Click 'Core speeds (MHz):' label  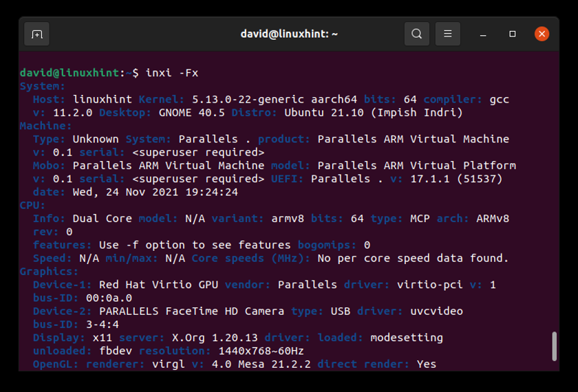[251, 258]
